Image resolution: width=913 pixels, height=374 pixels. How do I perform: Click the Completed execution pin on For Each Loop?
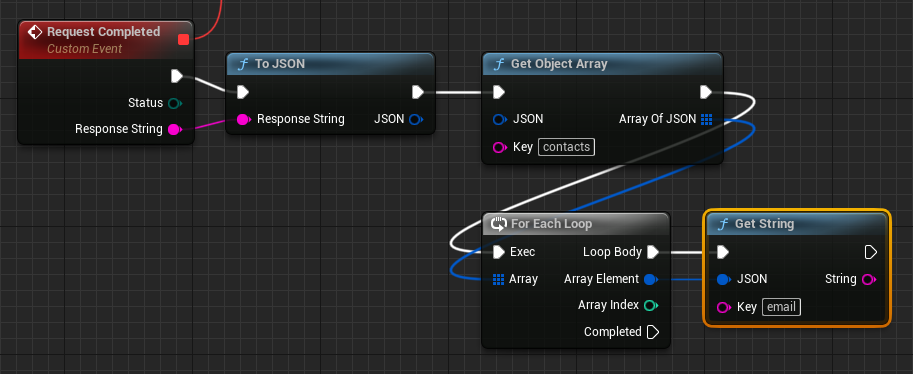click(653, 332)
